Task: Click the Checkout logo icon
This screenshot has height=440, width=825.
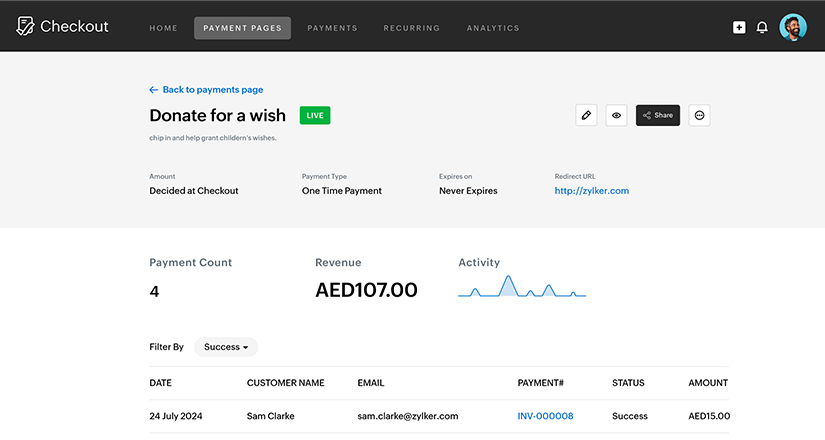Action: pyautogui.click(x=26, y=27)
